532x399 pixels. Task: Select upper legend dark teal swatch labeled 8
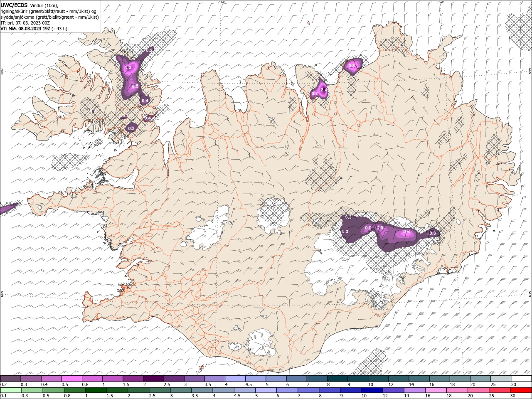337,379
